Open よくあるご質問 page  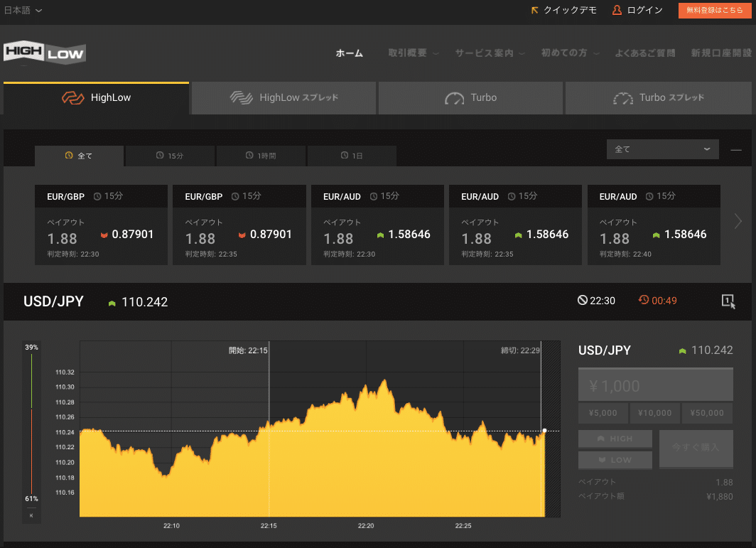pos(644,53)
